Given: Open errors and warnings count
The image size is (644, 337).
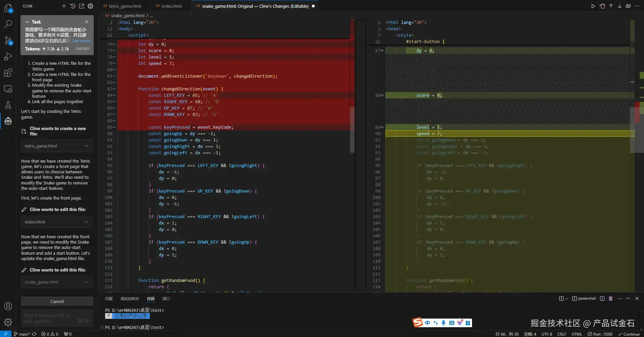Looking at the screenshot, I should click(x=50, y=334).
